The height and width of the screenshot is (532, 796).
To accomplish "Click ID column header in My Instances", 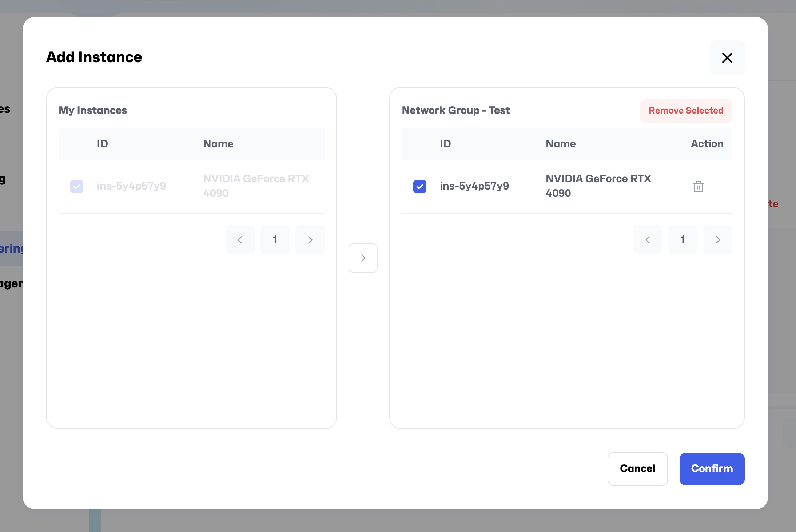I will [102, 144].
